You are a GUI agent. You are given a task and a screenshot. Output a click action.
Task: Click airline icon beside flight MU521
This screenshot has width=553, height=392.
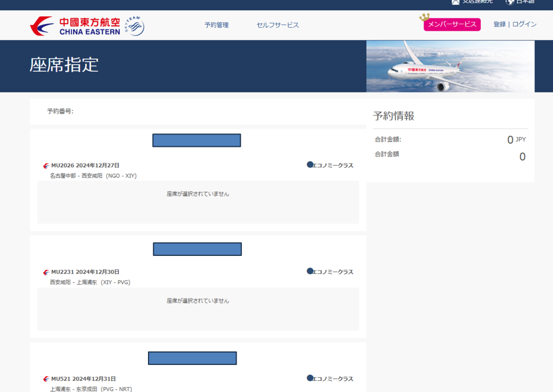click(x=46, y=379)
